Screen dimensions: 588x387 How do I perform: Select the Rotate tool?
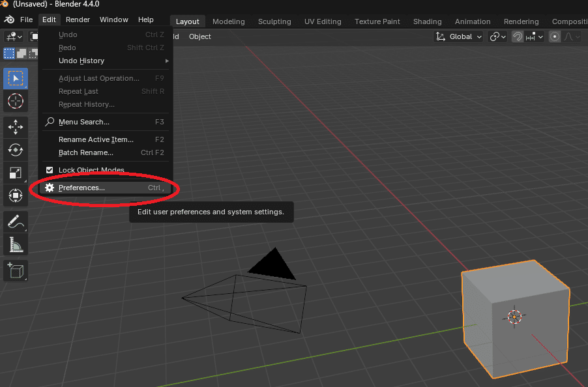[x=15, y=150]
